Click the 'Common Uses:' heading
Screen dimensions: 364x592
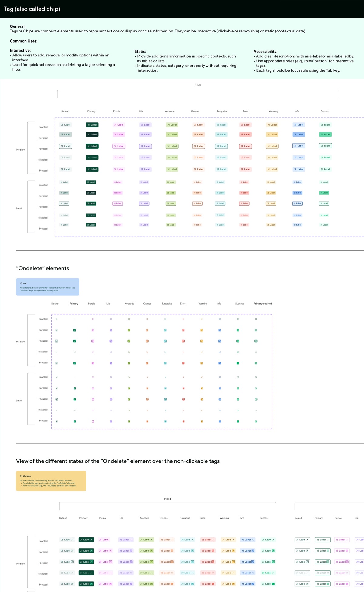[x=24, y=41]
